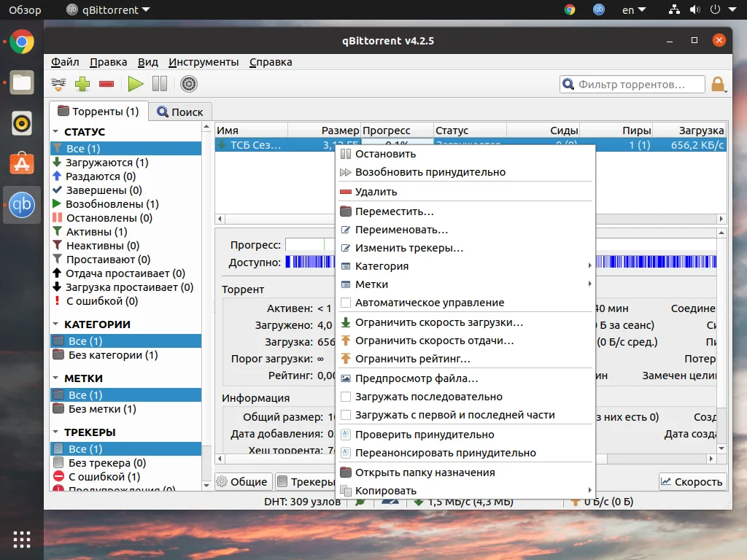This screenshot has height=560, width=747.
Task: Check Загружать с первой и последней части
Action: coord(347,415)
